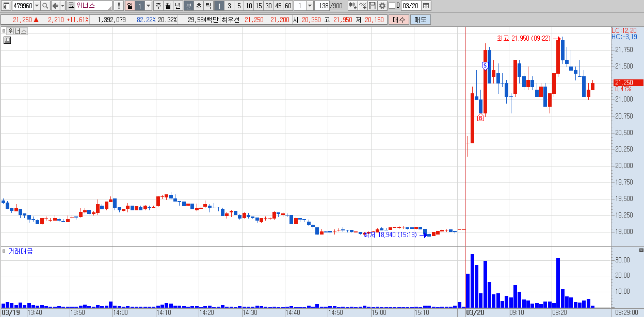Viewport: 644px width, 317px height.
Task: Click the grid table icon below 위너스 label
Action: coord(7,41)
